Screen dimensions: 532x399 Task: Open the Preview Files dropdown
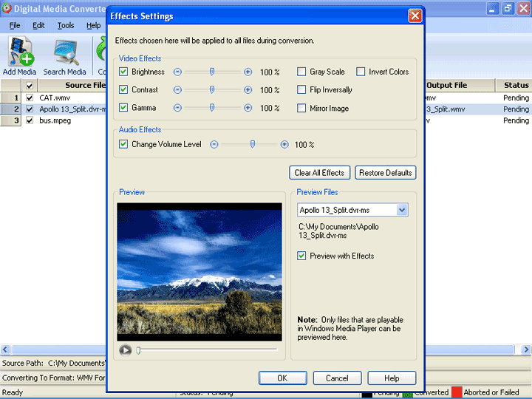(402, 211)
